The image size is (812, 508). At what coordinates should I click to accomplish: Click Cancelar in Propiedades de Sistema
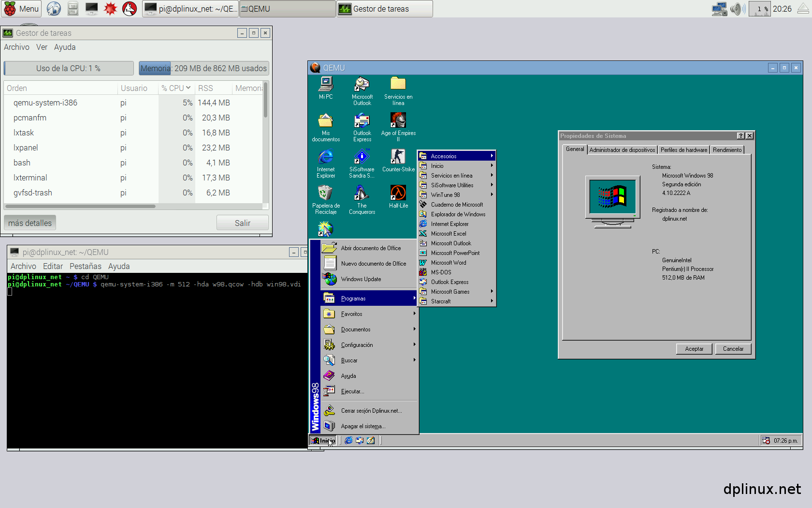point(733,349)
